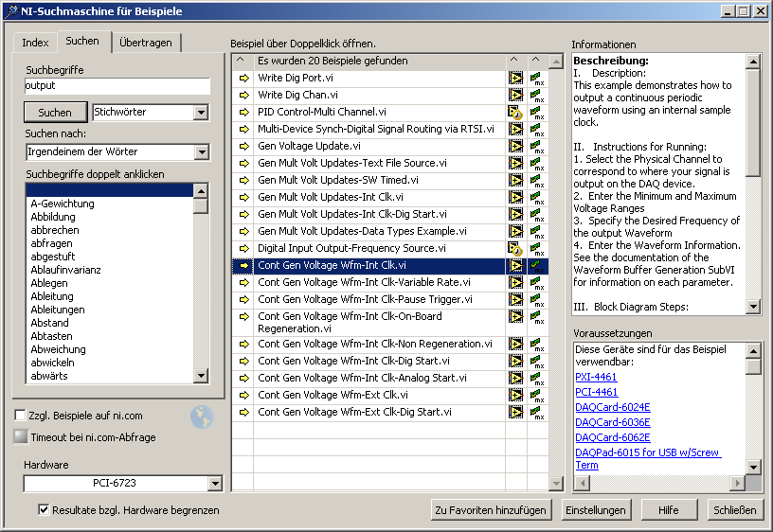Click the VI icon with clock for PID Control-Multi Channel.vi
773x532 pixels.
(515, 113)
